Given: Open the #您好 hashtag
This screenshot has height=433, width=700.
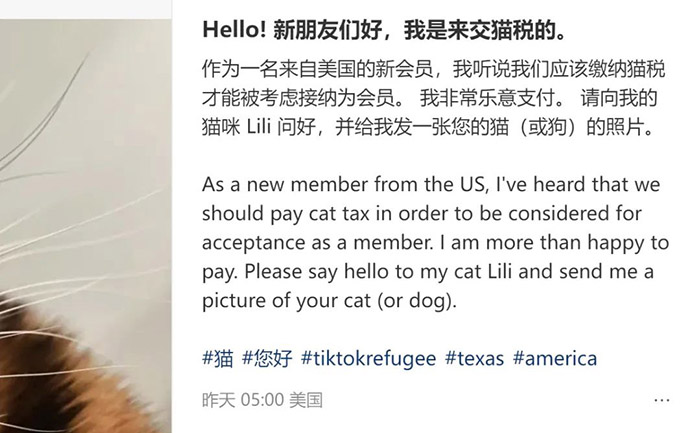Looking at the screenshot, I should pos(267,358).
